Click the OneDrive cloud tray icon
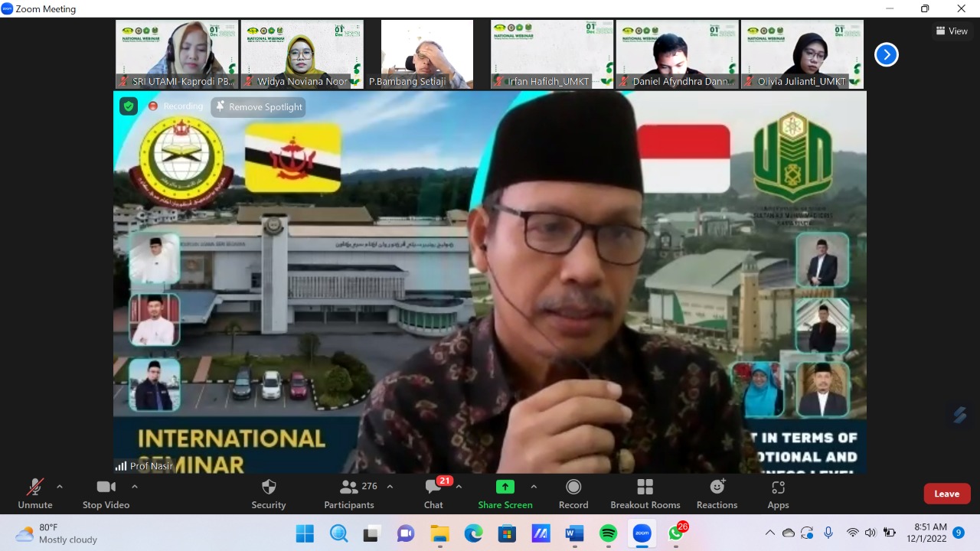Screen dimensions: 980x551 pyautogui.click(x=789, y=533)
